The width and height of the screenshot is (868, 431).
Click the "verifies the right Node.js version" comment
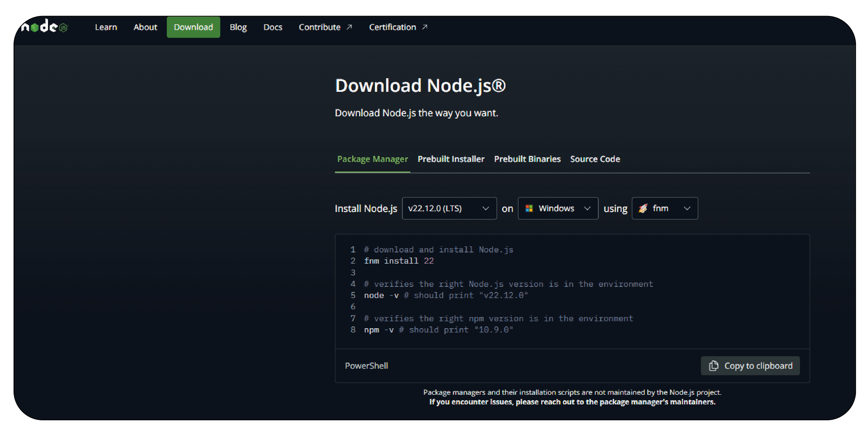point(509,284)
